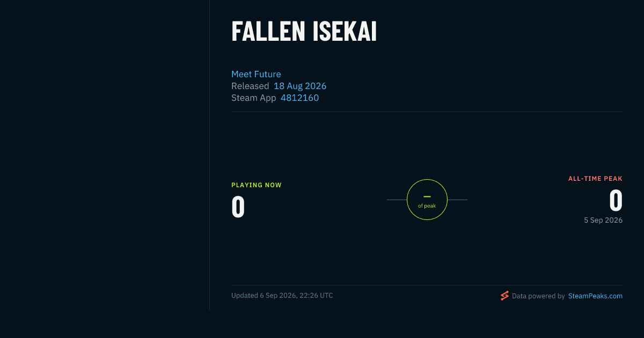644x338 pixels.
Task: Click the SteamPeaks logo icon
Action: 504,296
